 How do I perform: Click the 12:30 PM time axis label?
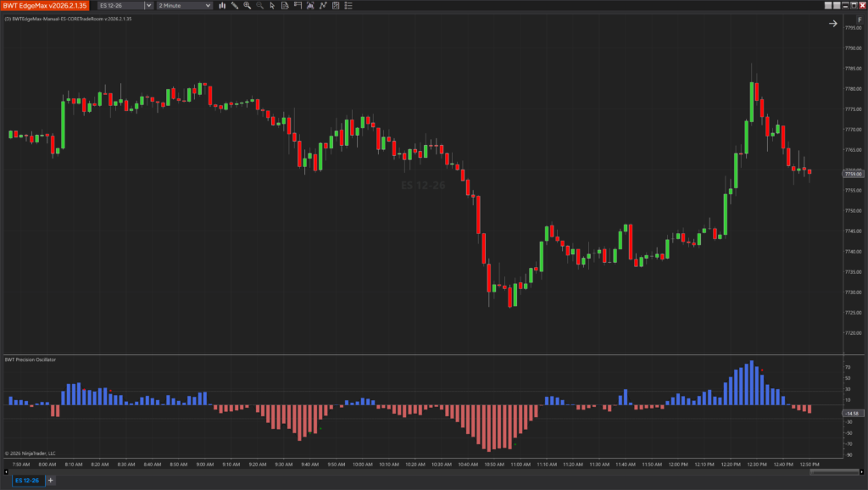[x=757, y=465]
